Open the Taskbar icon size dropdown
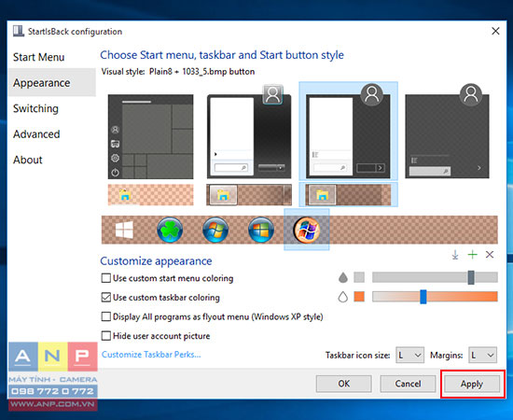The width and height of the screenshot is (513, 420). tap(410, 356)
